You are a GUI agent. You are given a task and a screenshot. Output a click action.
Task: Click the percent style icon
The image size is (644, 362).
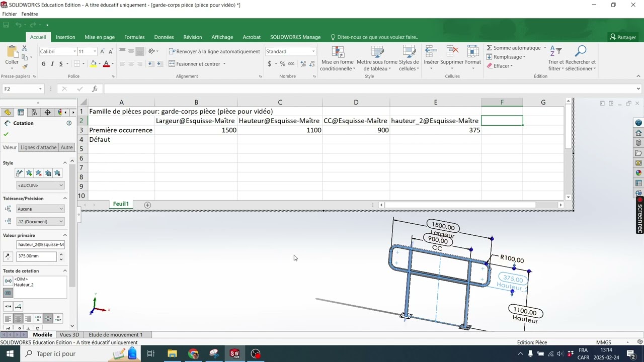tap(282, 64)
